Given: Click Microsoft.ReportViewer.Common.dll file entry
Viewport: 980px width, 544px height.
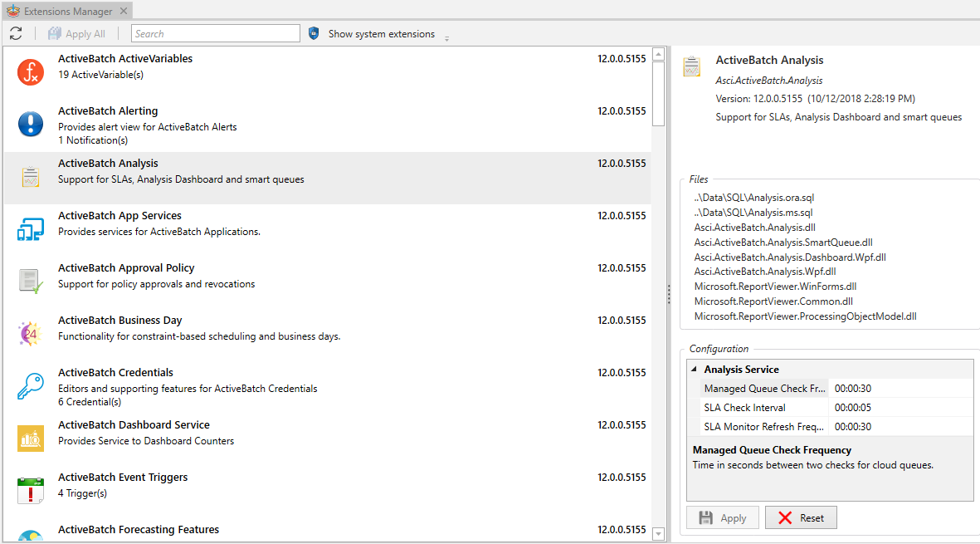Looking at the screenshot, I should [773, 301].
